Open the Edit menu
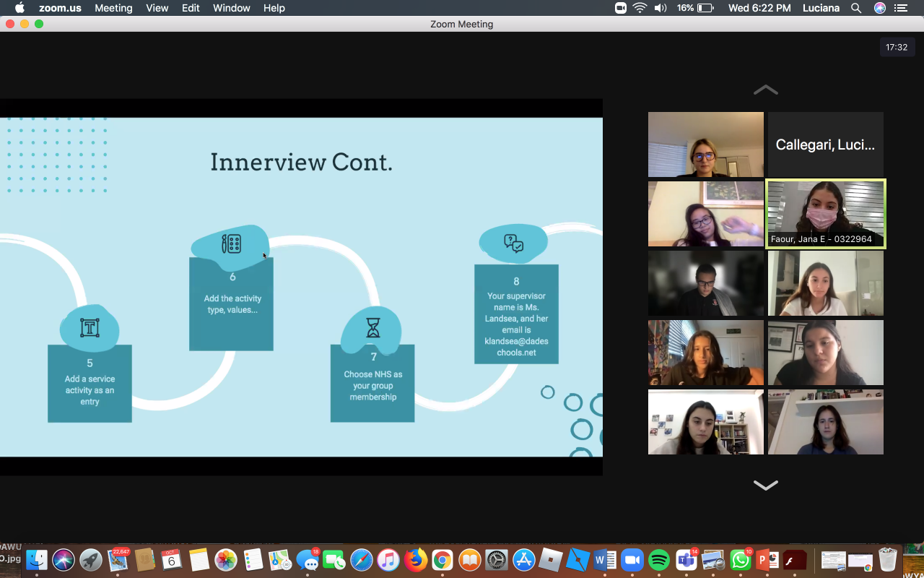This screenshot has width=924, height=578. point(191,8)
